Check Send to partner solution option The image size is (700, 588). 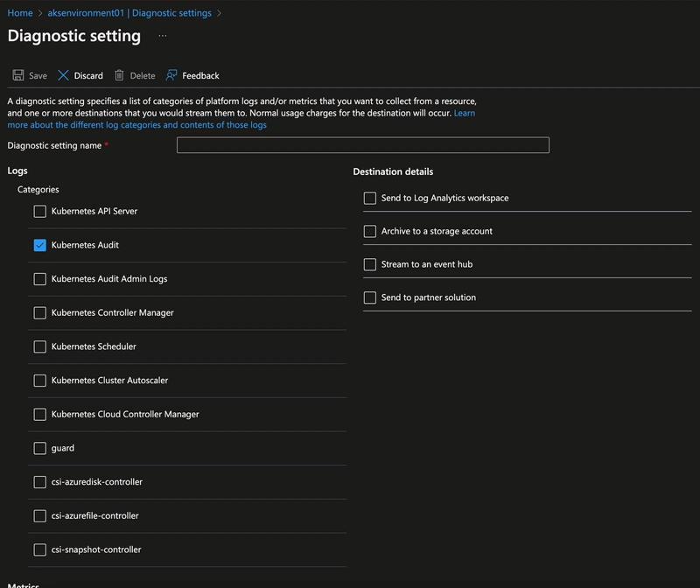pos(370,297)
